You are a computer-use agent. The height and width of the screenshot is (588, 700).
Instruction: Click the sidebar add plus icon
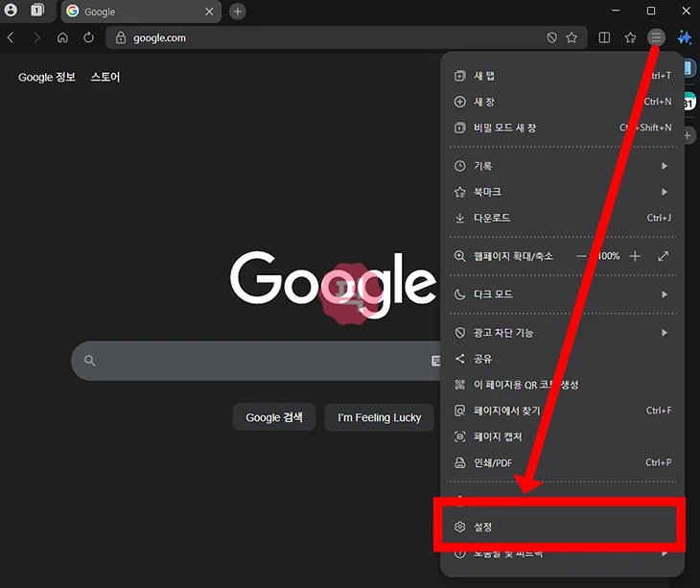point(688,135)
